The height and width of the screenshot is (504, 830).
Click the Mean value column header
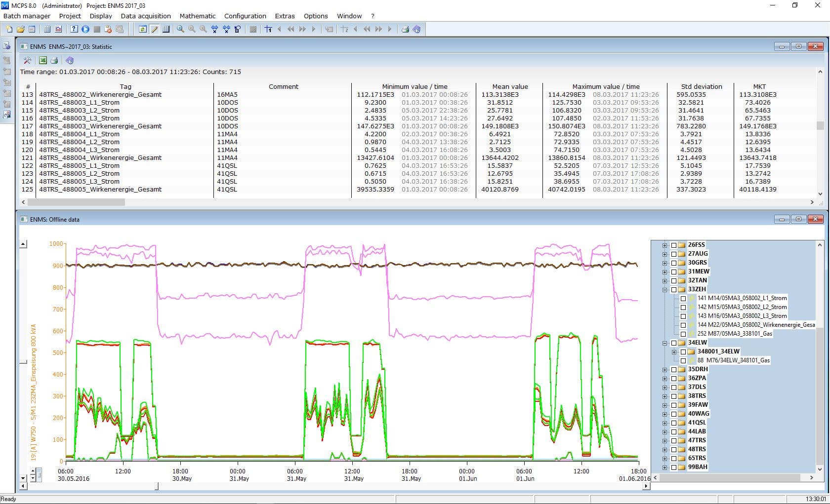pyautogui.click(x=510, y=86)
